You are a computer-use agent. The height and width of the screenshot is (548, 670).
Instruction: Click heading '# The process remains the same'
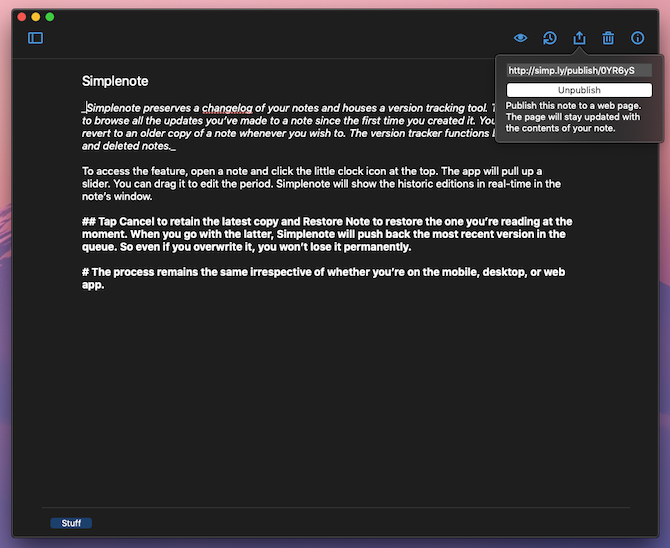(x=323, y=278)
